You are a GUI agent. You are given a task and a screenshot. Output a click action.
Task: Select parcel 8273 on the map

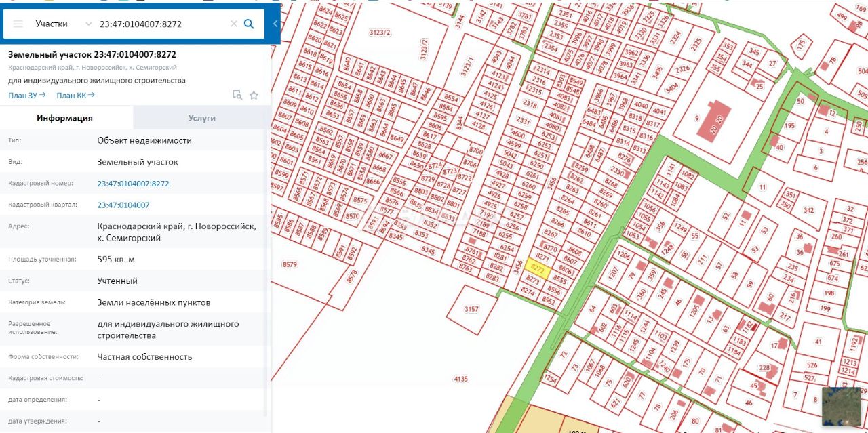tap(532, 279)
